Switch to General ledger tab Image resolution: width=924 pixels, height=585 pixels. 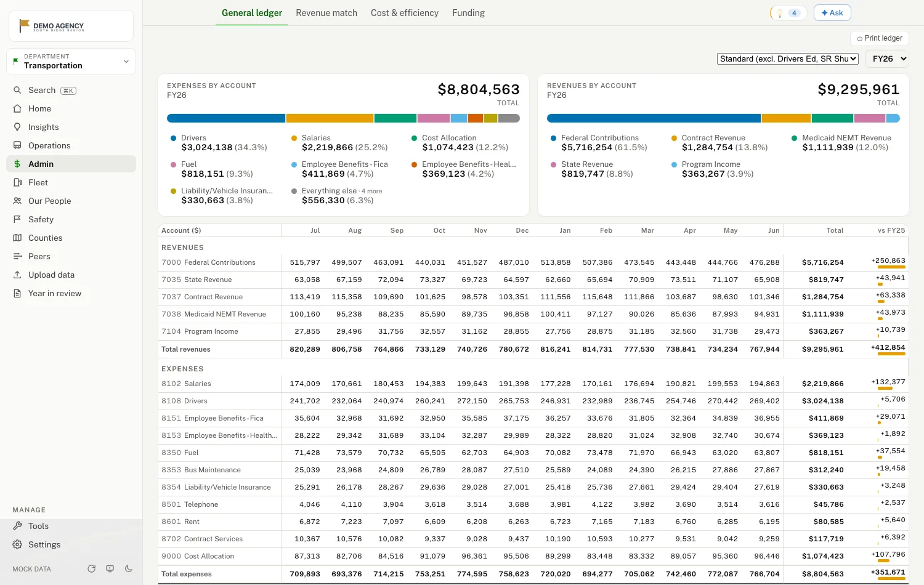252,13
